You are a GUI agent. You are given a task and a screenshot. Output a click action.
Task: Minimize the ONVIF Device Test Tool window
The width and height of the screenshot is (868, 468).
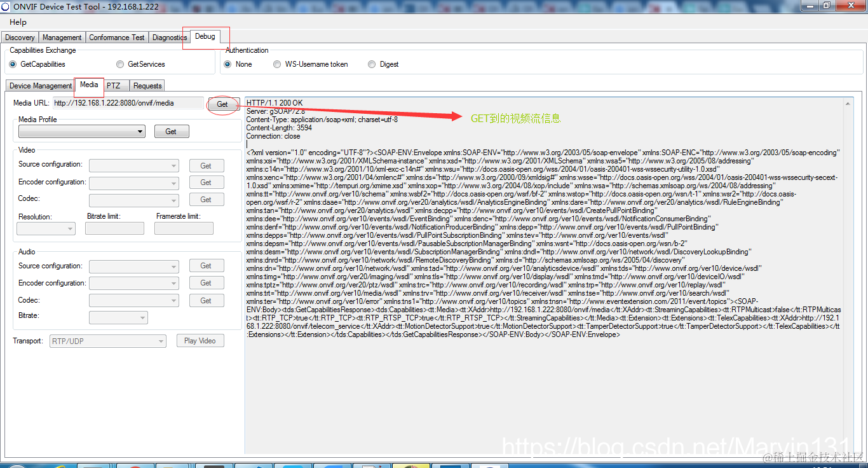pos(810,6)
